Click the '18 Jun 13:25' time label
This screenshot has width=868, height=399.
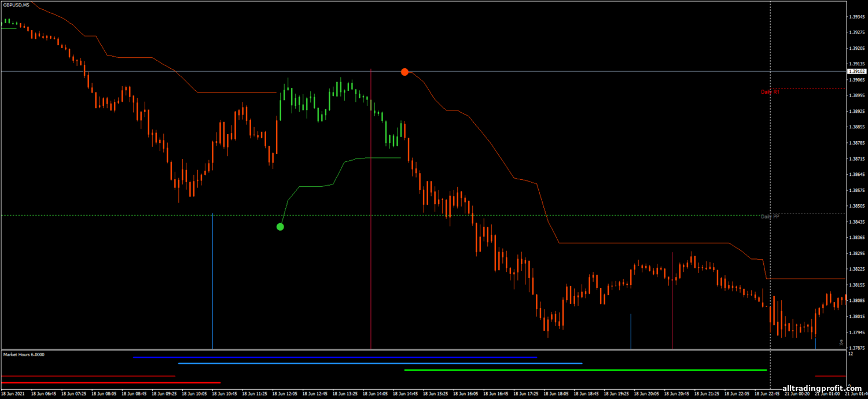(345, 394)
